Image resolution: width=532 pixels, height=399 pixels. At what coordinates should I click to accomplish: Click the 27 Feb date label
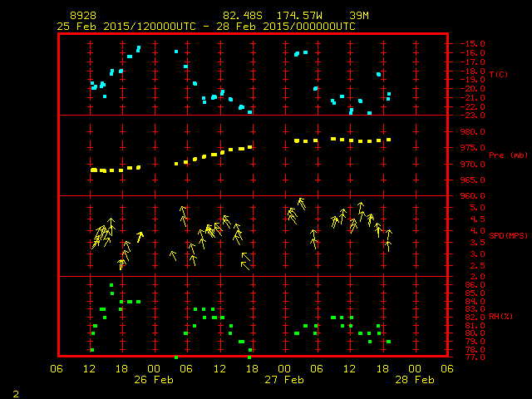pos(284,380)
